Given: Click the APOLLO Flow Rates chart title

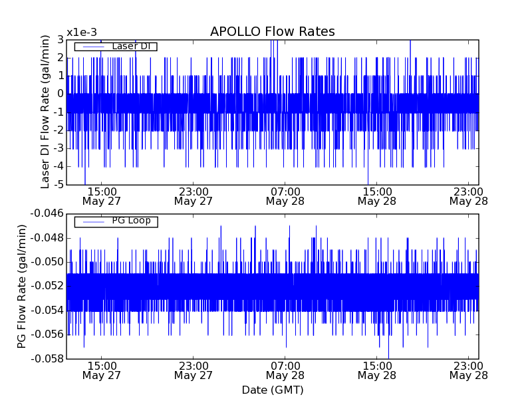Looking at the screenshot, I should [x=272, y=32].
